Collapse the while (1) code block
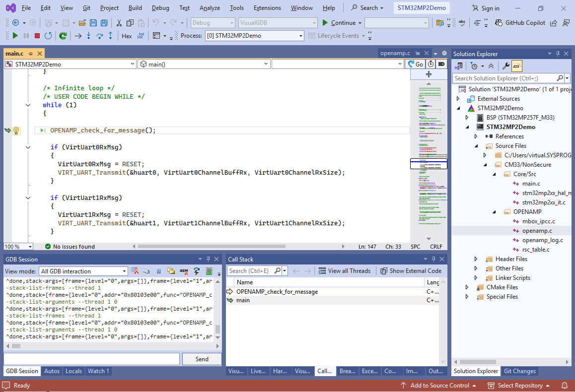The image size is (575, 392). pos(28,105)
